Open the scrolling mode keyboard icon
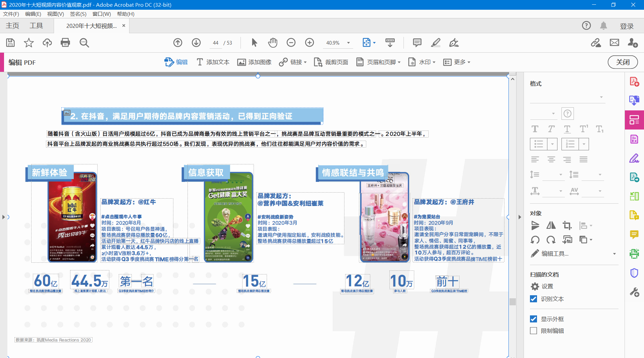644x358 pixels. click(x=390, y=43)
